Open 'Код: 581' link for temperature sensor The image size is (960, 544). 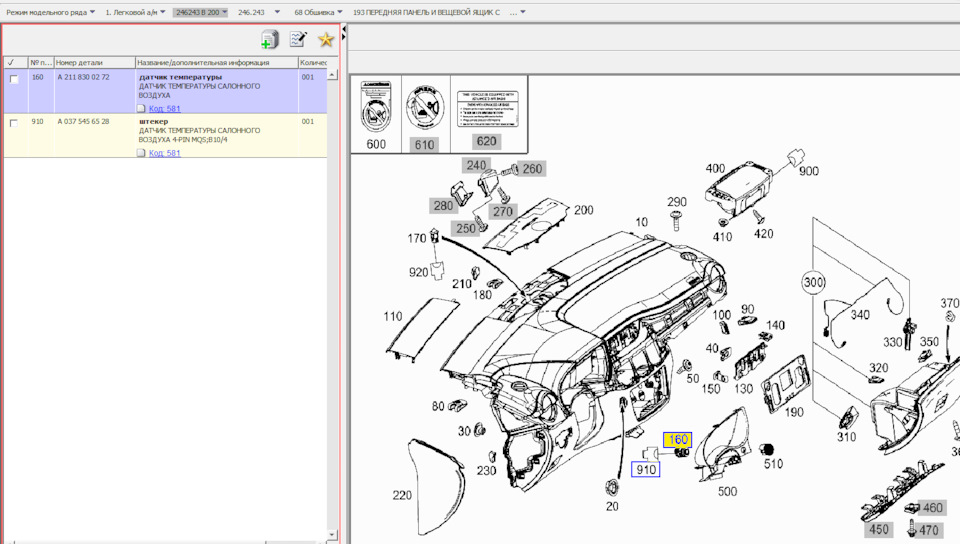point(165,108)
